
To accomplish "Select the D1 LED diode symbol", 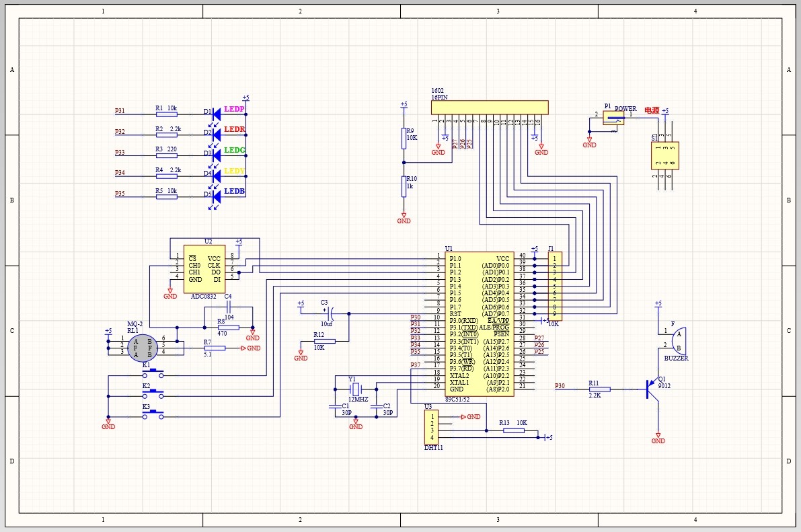I will tap(216, 116).
